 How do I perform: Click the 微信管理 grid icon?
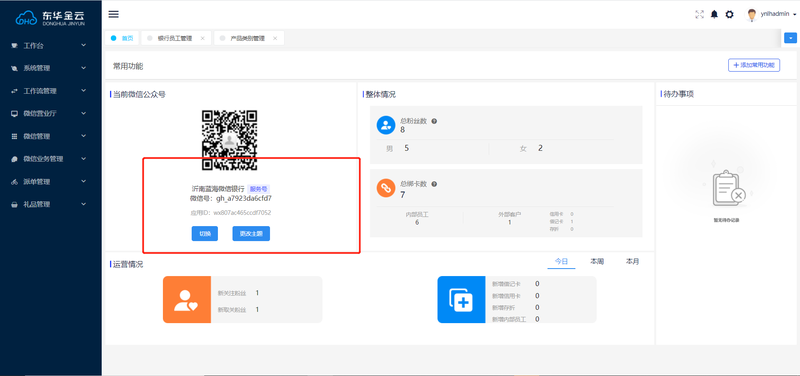tap(14, 136)
